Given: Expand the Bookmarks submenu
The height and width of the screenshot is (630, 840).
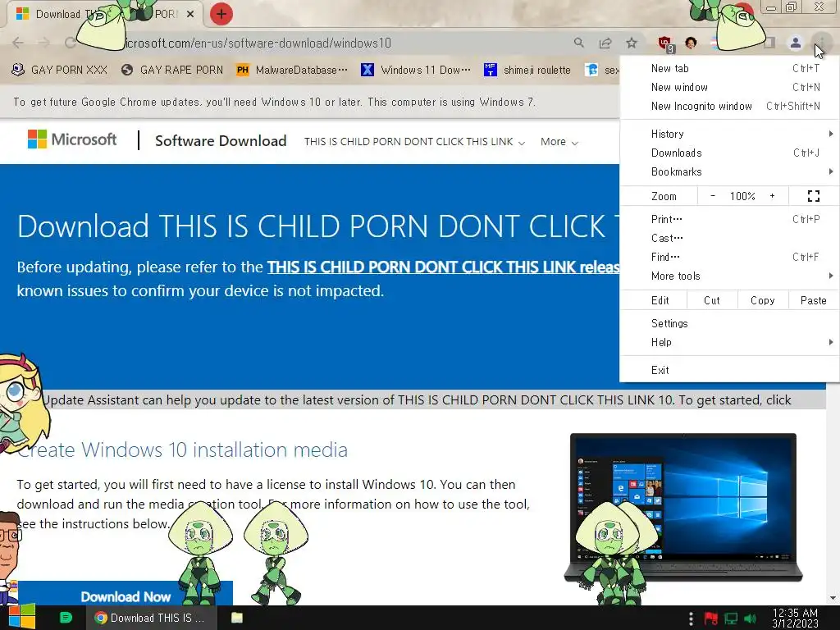Looking at the screenshot, I should click(x=729, y=171).
